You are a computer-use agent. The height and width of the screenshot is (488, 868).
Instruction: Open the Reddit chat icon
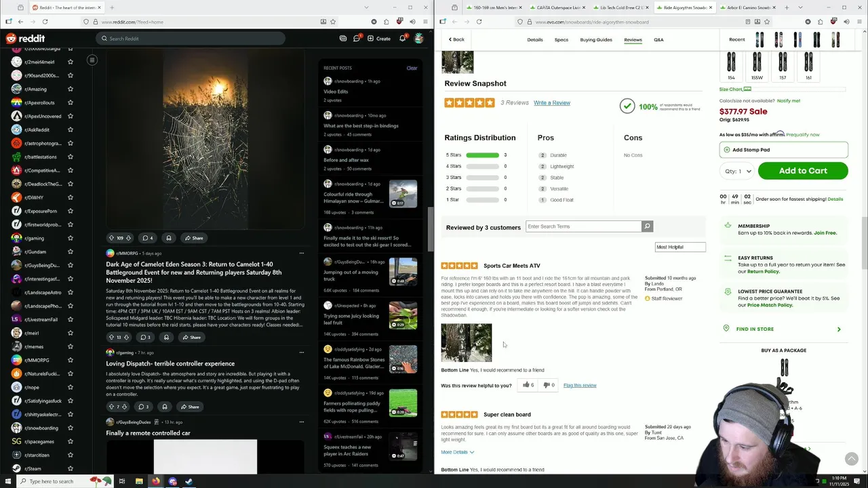357,39
